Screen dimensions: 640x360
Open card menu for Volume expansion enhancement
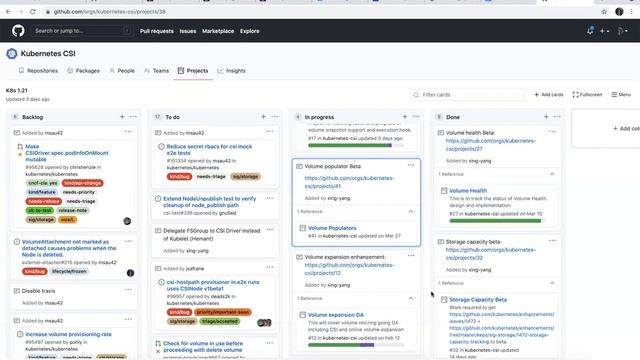point(411,256)
